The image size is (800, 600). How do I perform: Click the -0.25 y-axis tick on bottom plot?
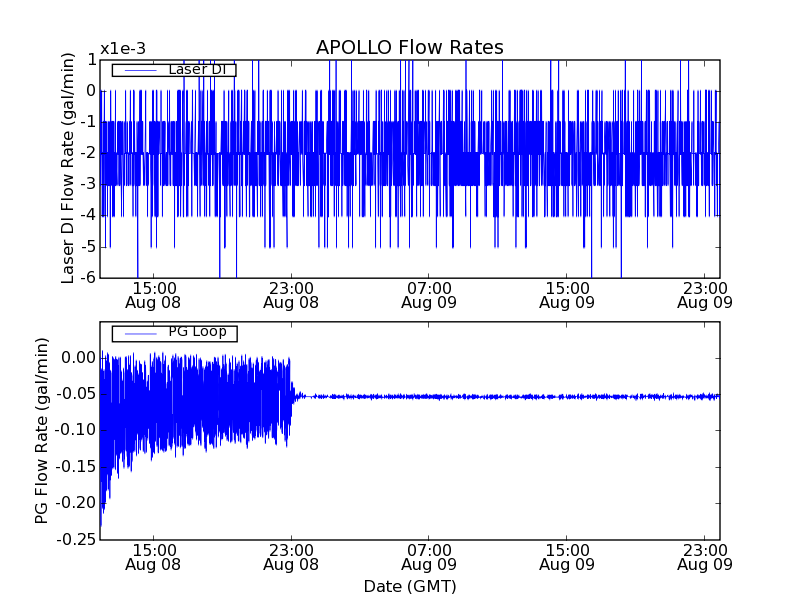[x=77, y=540]
